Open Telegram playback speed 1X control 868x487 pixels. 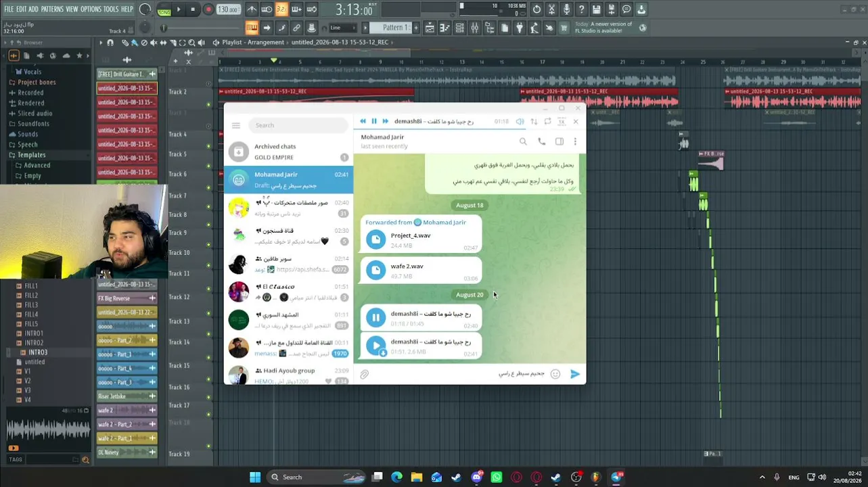pos(561,121)
